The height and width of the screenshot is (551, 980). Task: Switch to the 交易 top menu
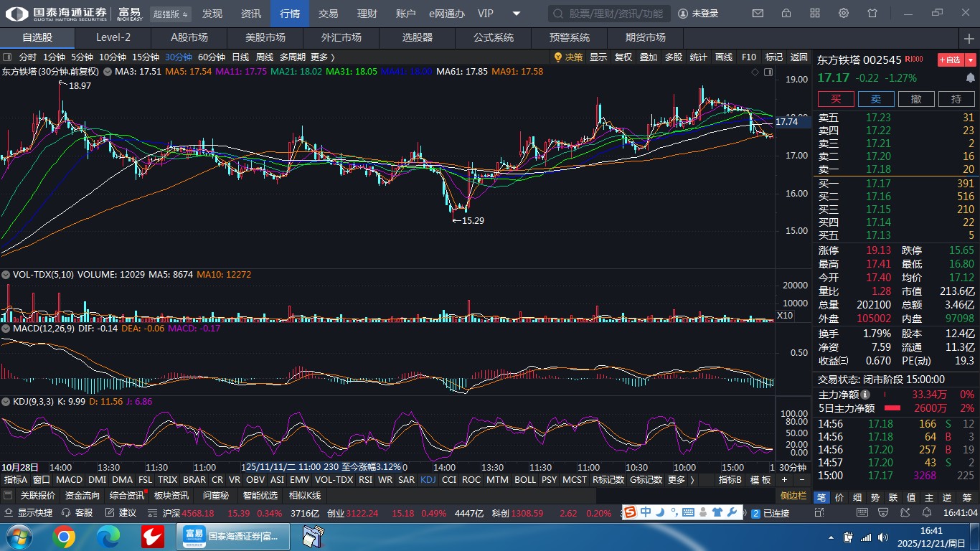tap(329, 14)
